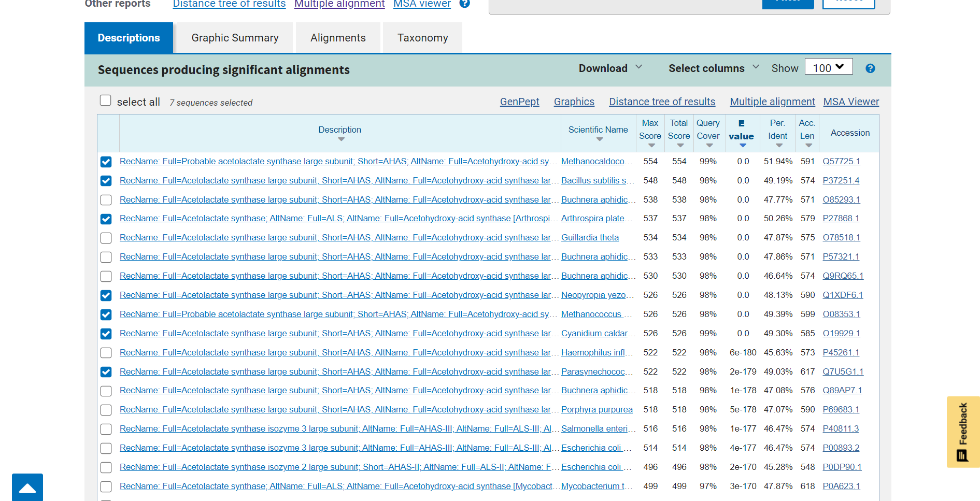Click the Accession column header
Screen dimensions: 980x501
[850, 133]
